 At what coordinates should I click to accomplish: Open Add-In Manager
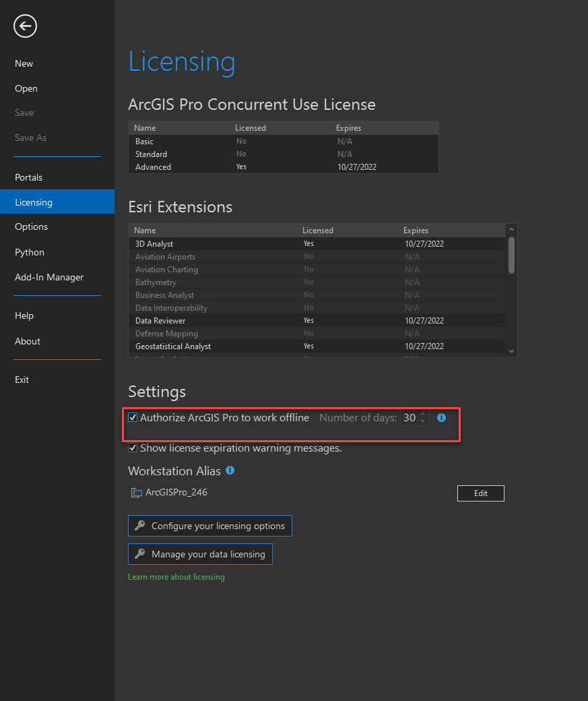49,277
